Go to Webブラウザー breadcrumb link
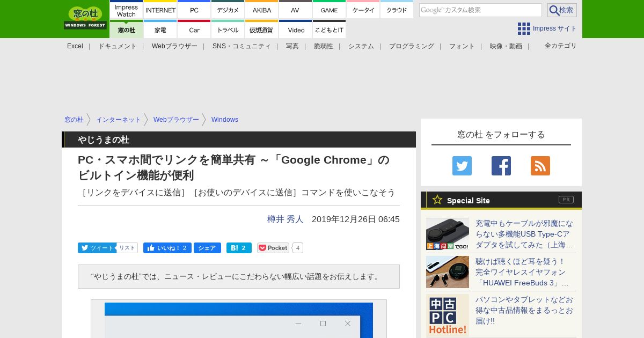Viewport: 644px width, 338px height. pyautogui.click(x=176, y=120)
